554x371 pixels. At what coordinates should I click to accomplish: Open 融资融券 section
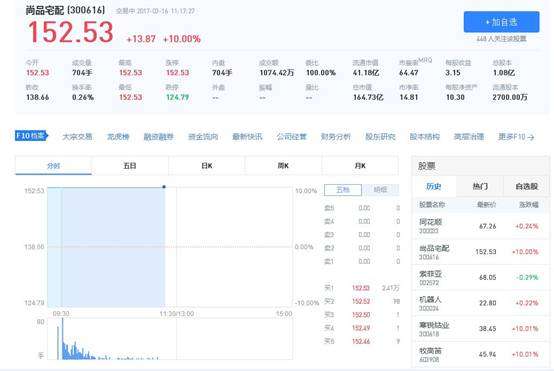click(x=159, y=137)
